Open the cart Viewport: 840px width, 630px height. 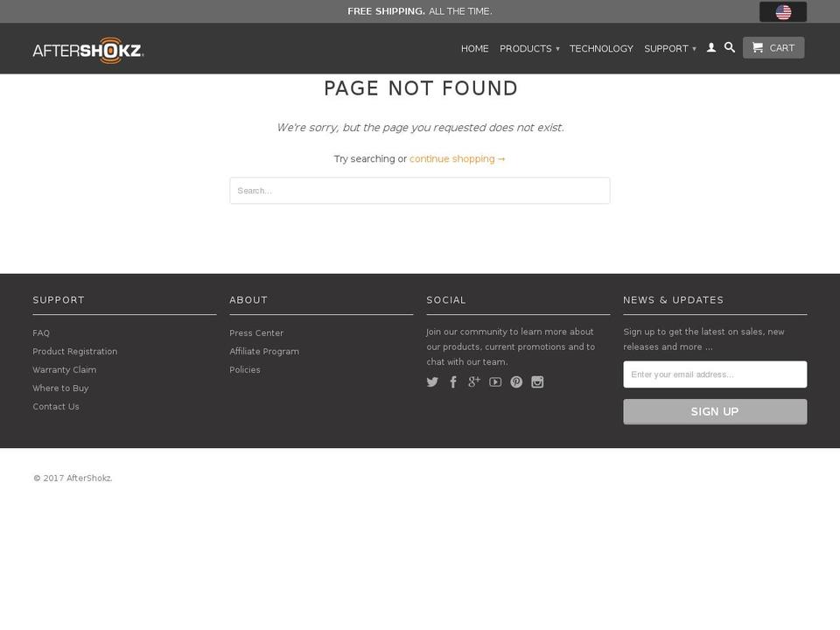point(773,47)
